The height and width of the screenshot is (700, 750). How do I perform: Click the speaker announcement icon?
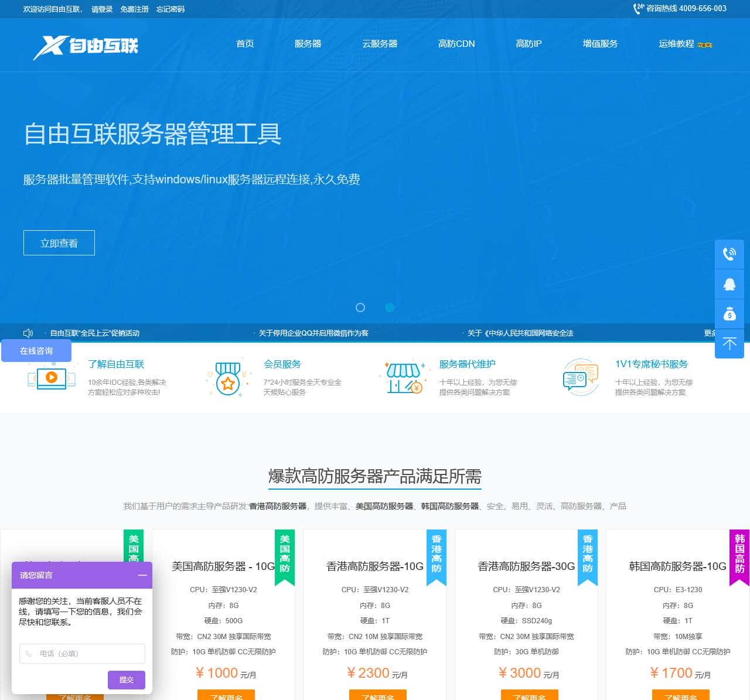point(28,333)
